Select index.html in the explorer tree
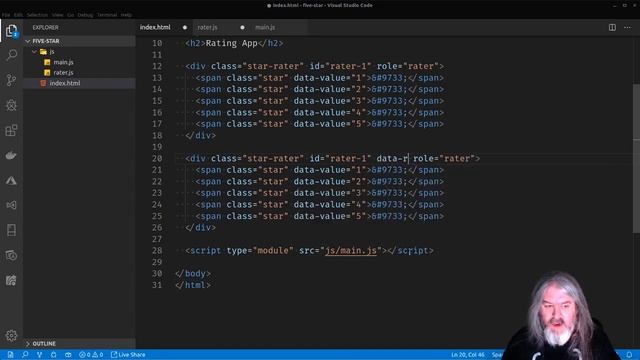This screenshot has height=360, width=640. coord(65,83)
